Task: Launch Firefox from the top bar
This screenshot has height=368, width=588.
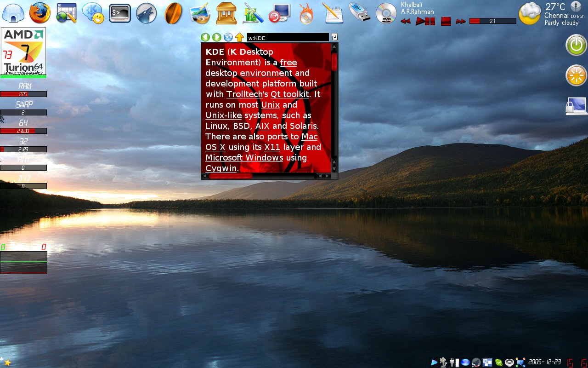Action: [x=40, y=13]
